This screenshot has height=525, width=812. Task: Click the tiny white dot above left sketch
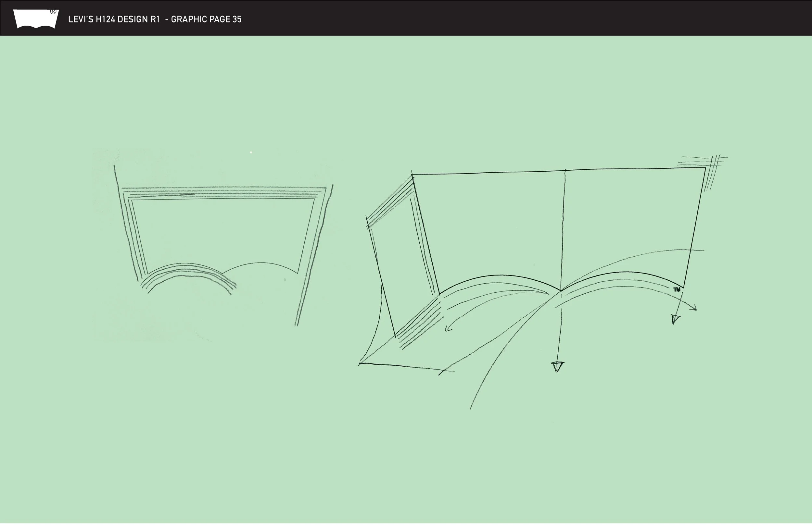click(x=251, y=153)
